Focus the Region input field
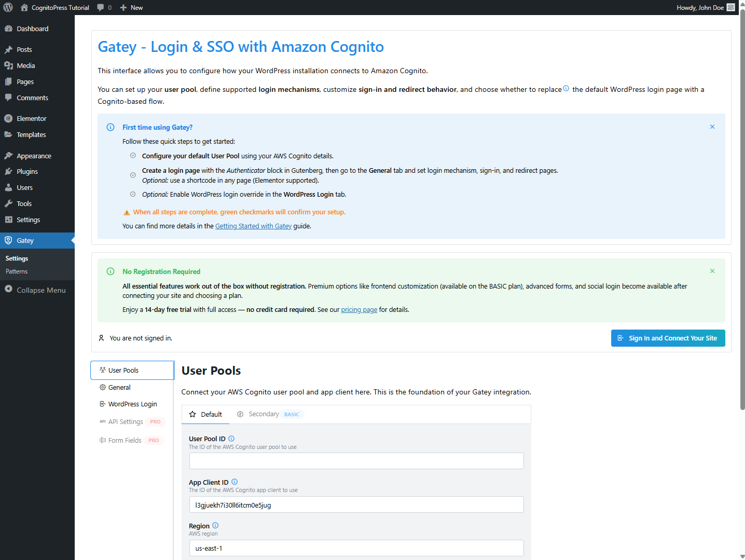The height and width of the screenshot is (560, 745). point(356,548)
